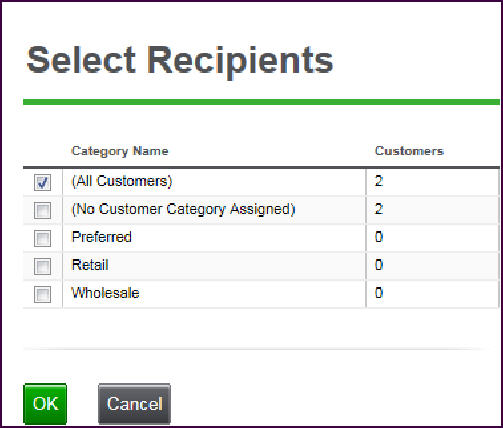Click the Retail category name
The width and height of the screenshot is (503, 428).
tap(90, 265)
